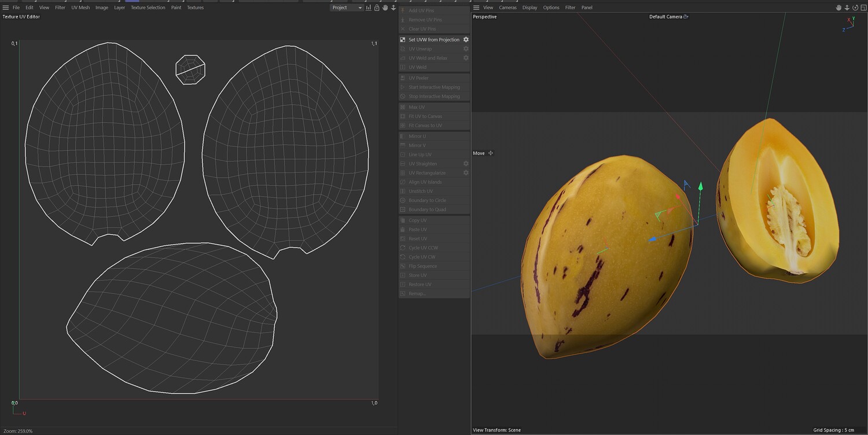The image size is (868, 435).
Task: Click the Default Camera label
Action: point(665,17)
